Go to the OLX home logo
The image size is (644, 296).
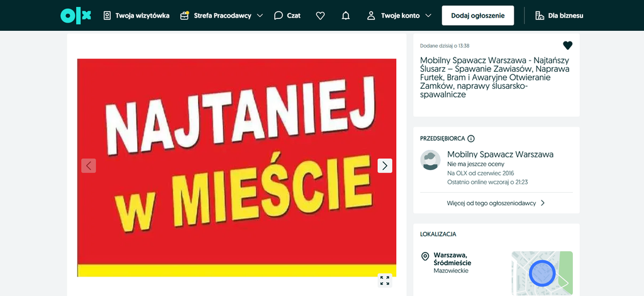point(75,16)
